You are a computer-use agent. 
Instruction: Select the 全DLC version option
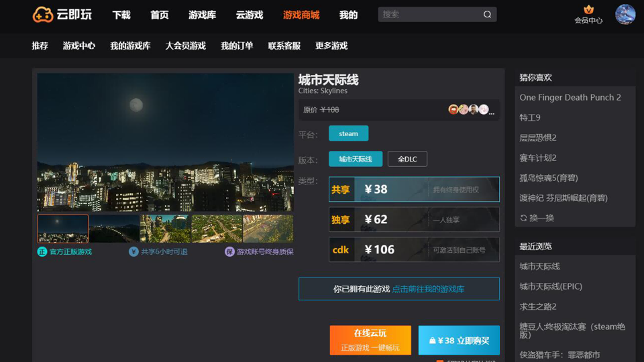click(407, 159)
